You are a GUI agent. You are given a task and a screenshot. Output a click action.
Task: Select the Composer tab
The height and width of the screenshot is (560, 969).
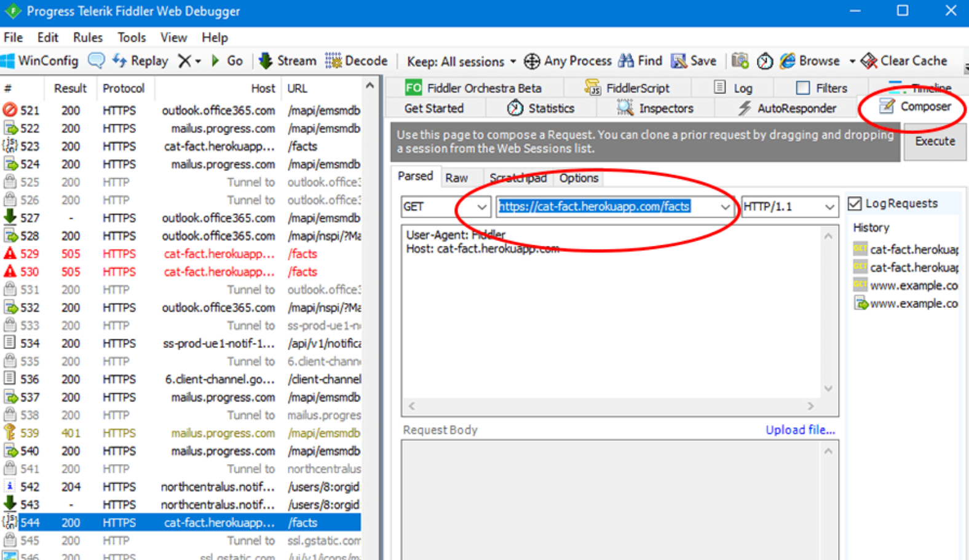point(915,106)
